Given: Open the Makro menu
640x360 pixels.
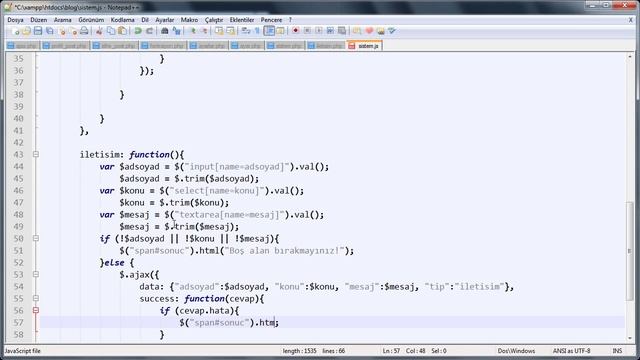Looking at the screenshot, I should tap(189, 20).
